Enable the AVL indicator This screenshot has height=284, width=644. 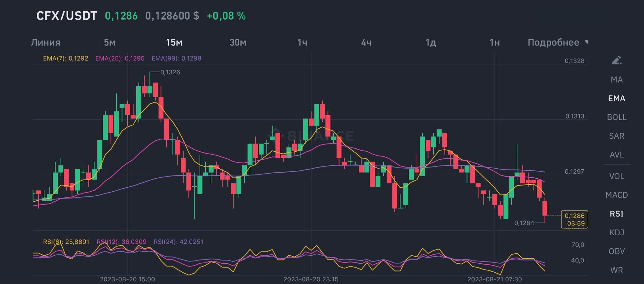(617, 155)
